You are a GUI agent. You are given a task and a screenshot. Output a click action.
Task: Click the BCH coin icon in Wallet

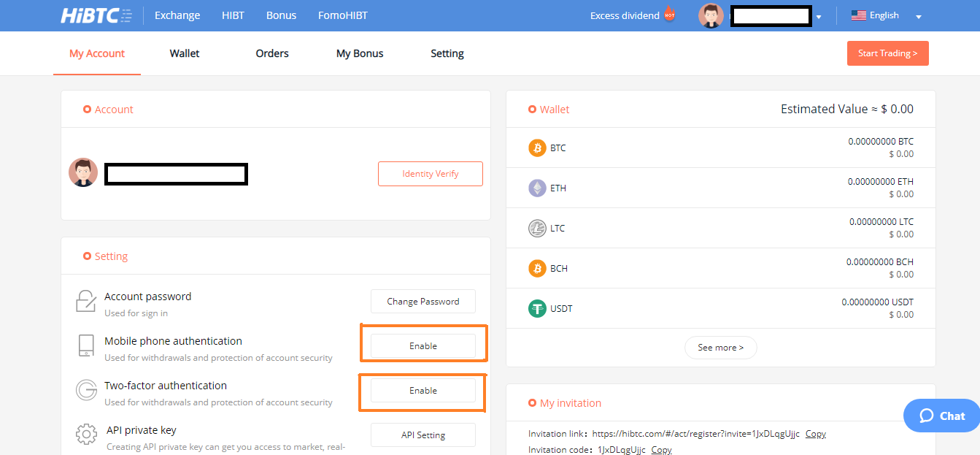tap(537, 269)
